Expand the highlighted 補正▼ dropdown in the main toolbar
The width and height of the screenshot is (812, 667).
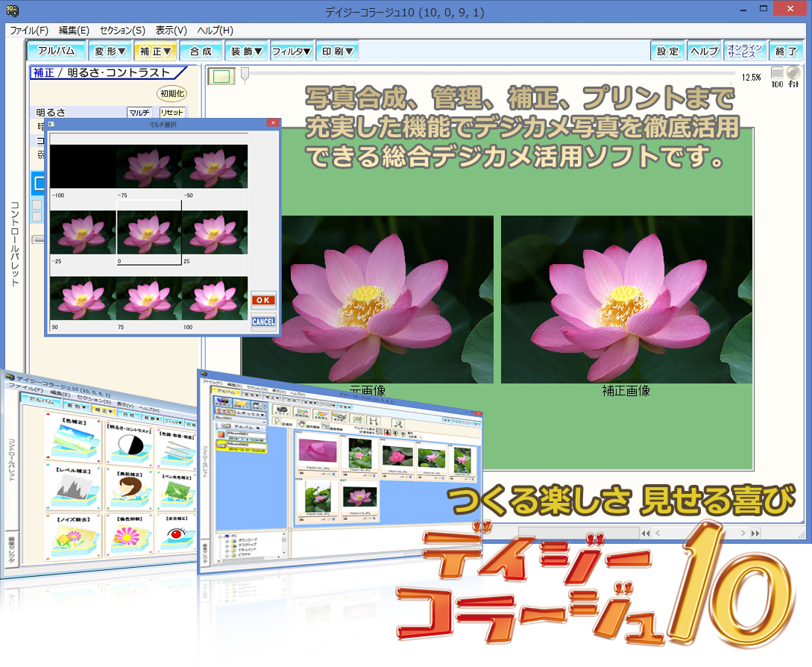(156, 51)
